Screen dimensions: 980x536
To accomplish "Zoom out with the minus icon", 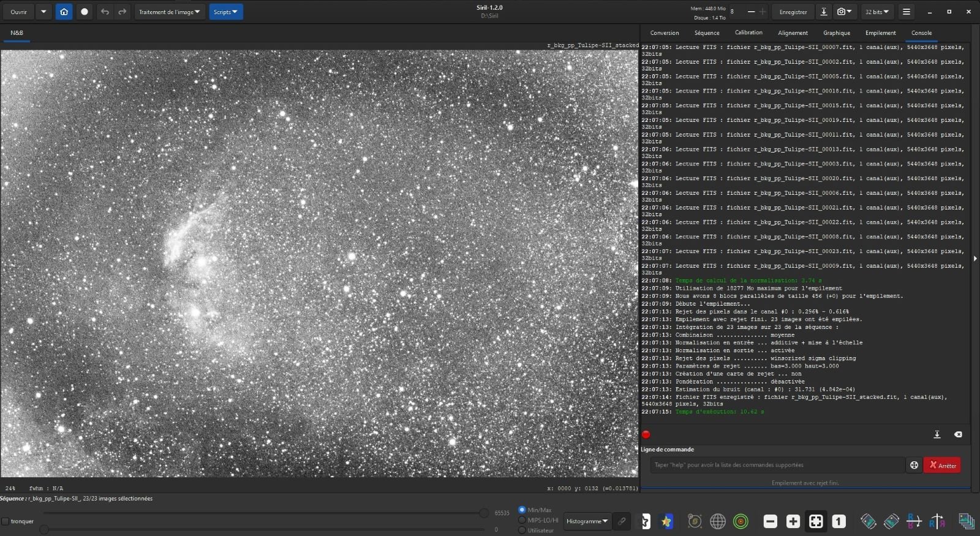I will 771,521.
